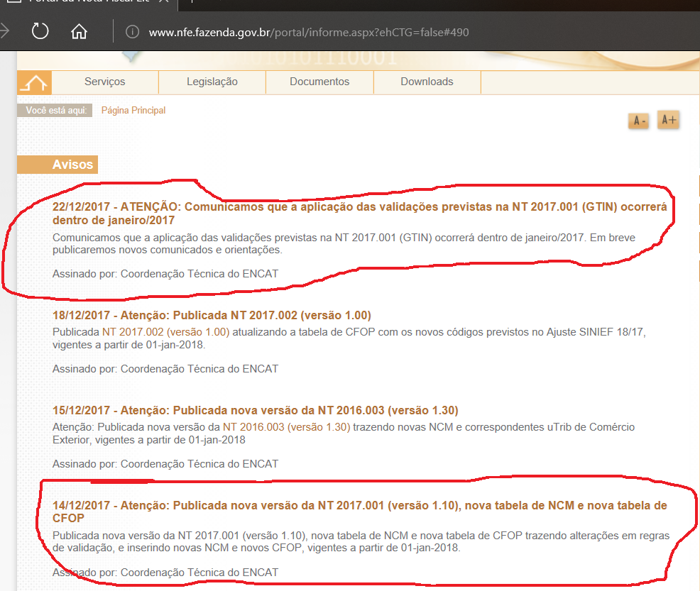700x591 pixels.
Task: Open inline link NT 2016.003 (versão 1.30)
Action: pos(286,427)
